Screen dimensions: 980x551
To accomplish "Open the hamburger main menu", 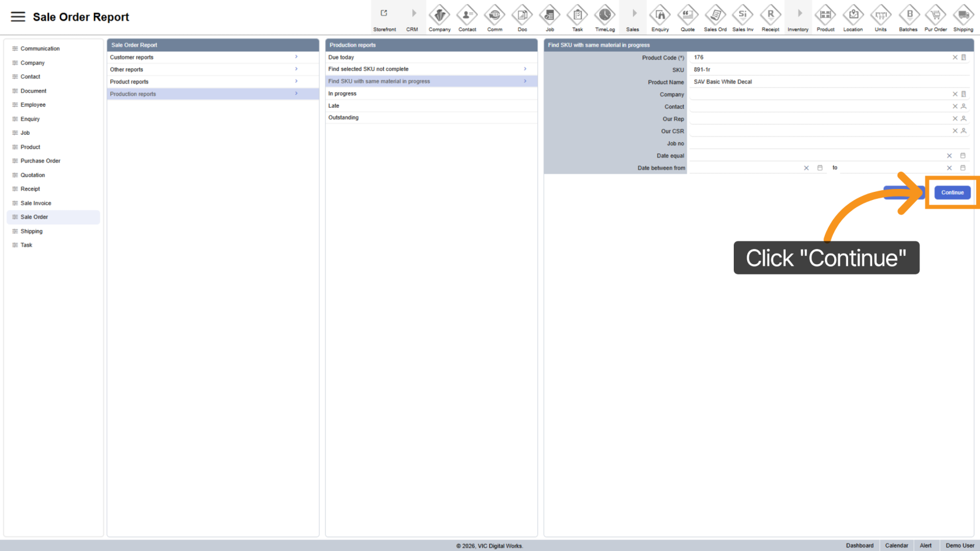I will pos(18,17).
